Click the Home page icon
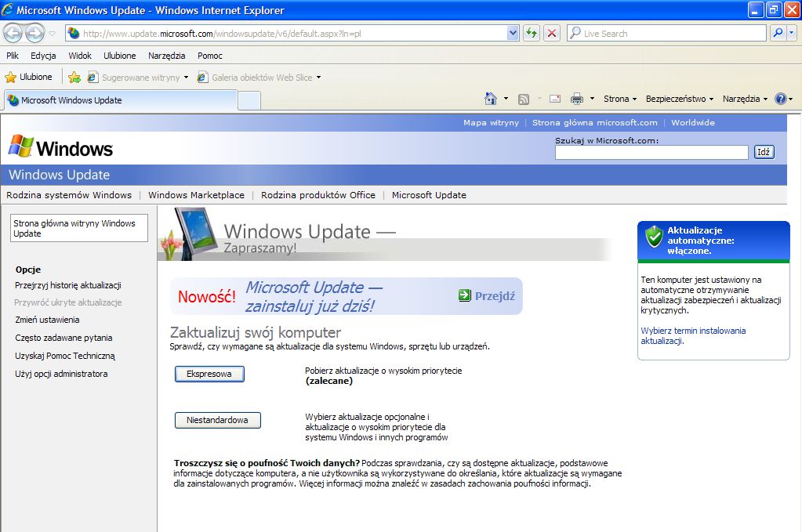Viewport: 802px width, 532px height. click(491, 99)
